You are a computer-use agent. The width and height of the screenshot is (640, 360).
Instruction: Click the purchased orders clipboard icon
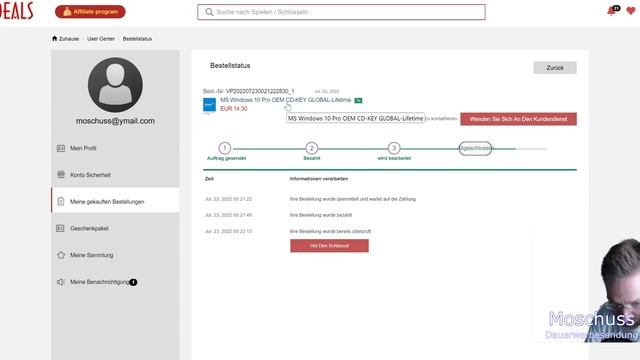click(61, 201)
